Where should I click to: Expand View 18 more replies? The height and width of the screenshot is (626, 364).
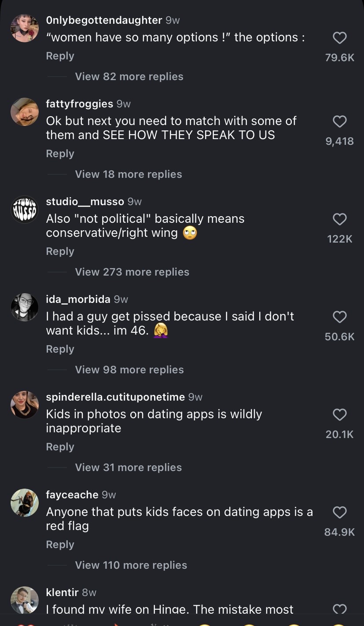click(x=129, y=174)
